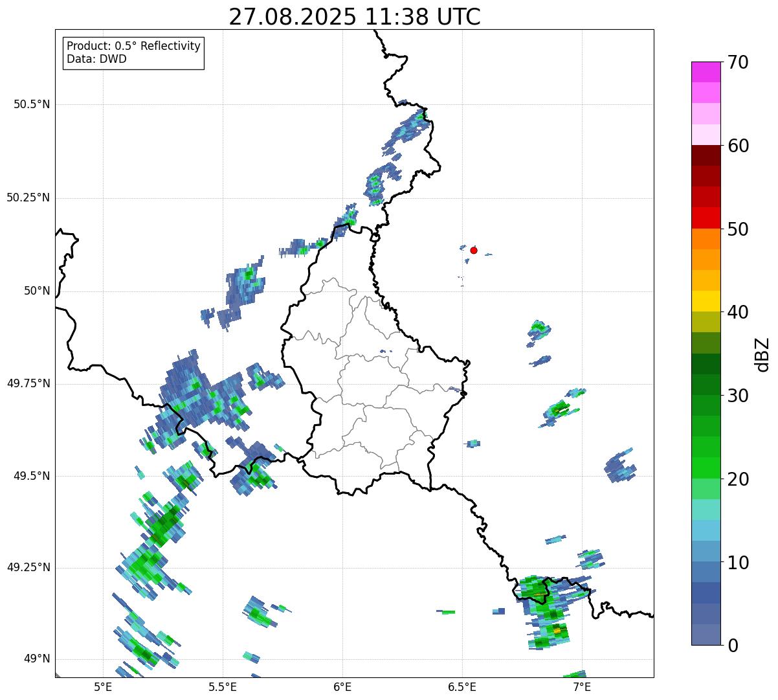778x700 pixels.
Task: Click the 50.5°N latitude label
Action: (32, 104)
